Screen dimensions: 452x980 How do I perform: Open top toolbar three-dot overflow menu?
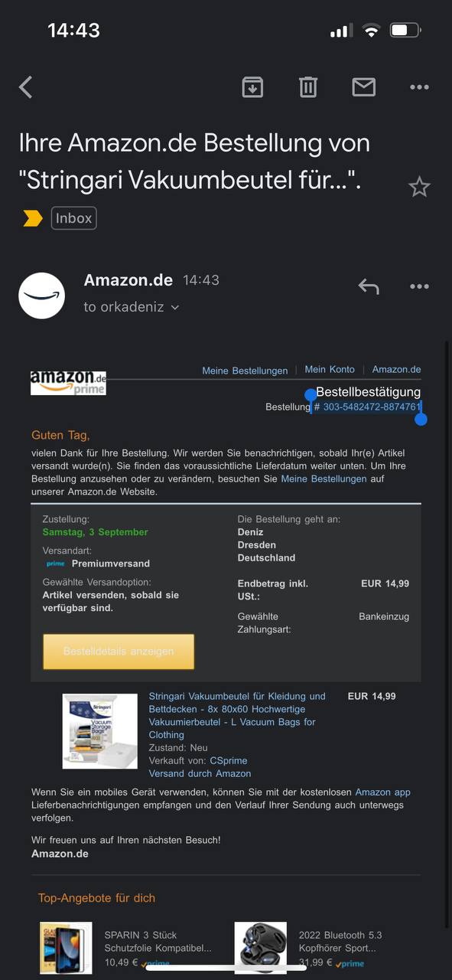(419, 87)
